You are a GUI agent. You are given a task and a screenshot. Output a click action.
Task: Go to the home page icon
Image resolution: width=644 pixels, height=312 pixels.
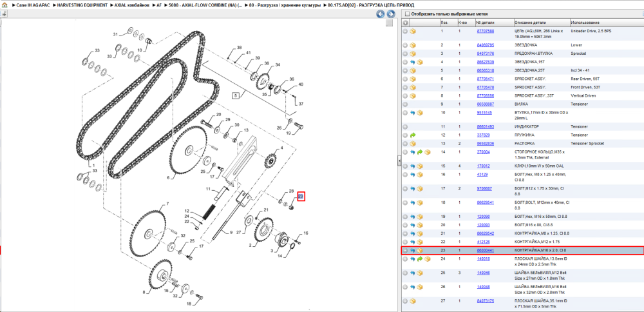pos(4,5)
